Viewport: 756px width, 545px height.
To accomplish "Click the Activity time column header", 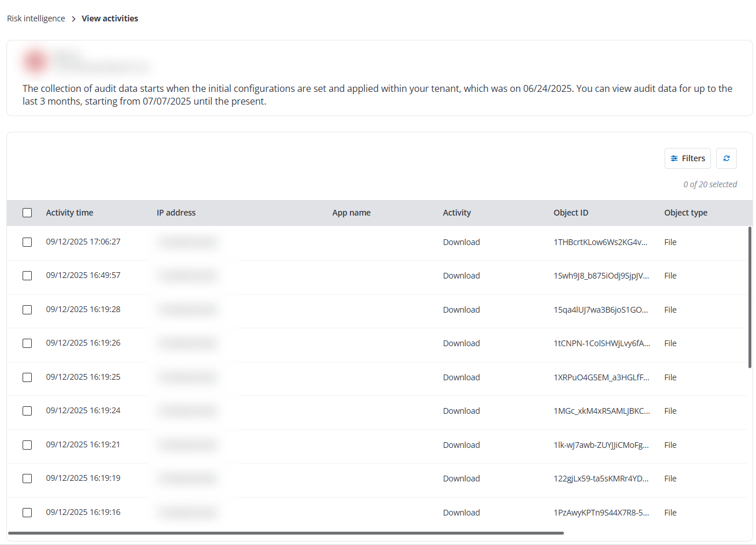I will tap(69, 213).
